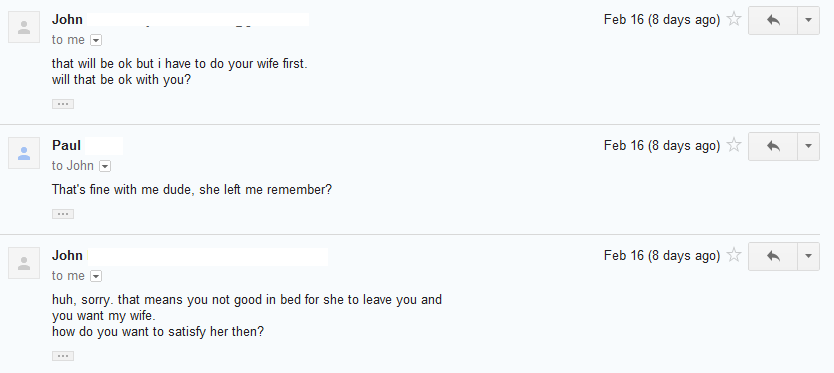Show details arrow beside first 'to me'
Image resolution: width=834 pixels, height=373 pixels.
(x=96, y=40)
